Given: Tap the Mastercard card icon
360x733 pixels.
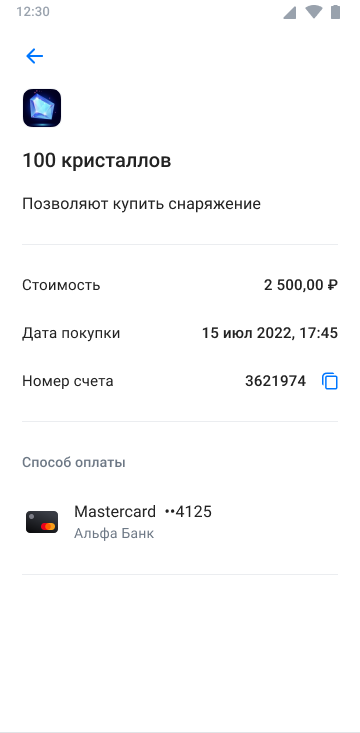Looking at the screenshot, I should pos(42,522).
